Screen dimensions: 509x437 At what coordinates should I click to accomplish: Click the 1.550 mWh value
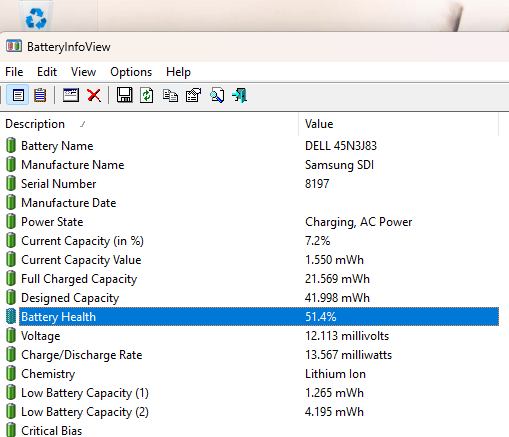(x=334, y=260)
